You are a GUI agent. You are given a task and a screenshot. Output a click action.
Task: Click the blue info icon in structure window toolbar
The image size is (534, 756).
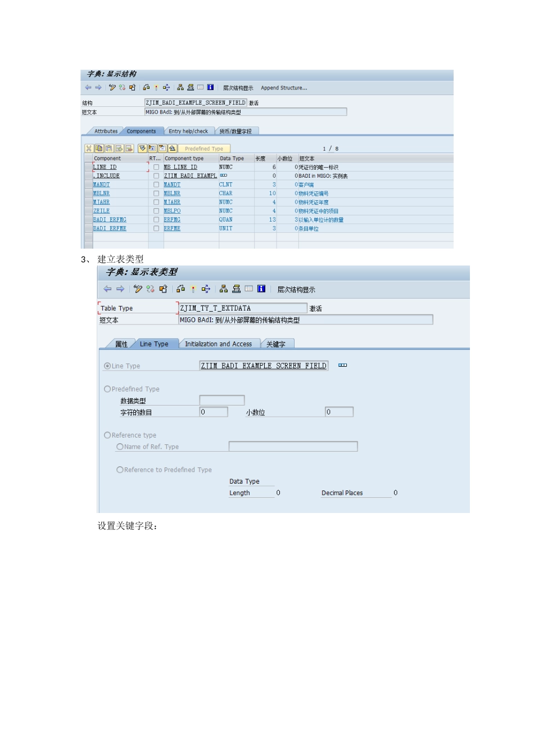pos(210,87)
